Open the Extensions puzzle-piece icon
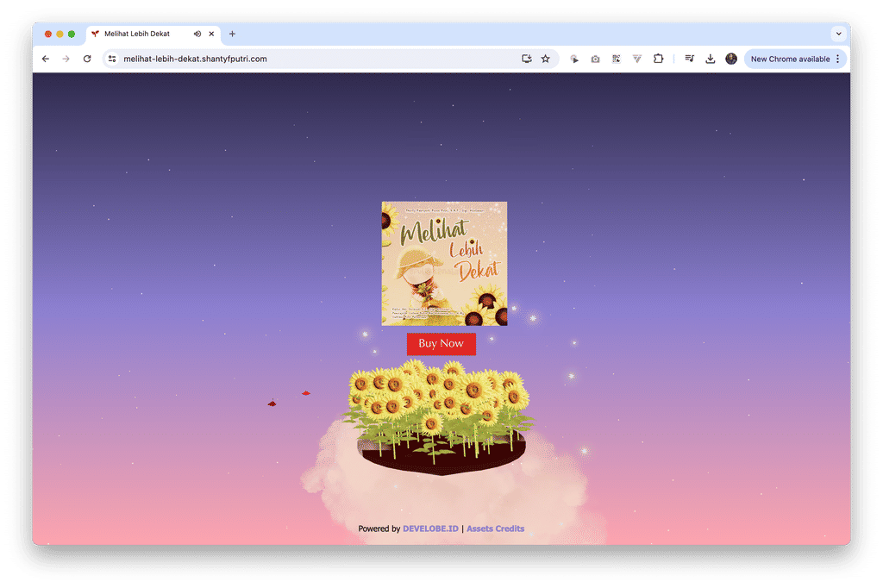 click(x=659, y=59)
